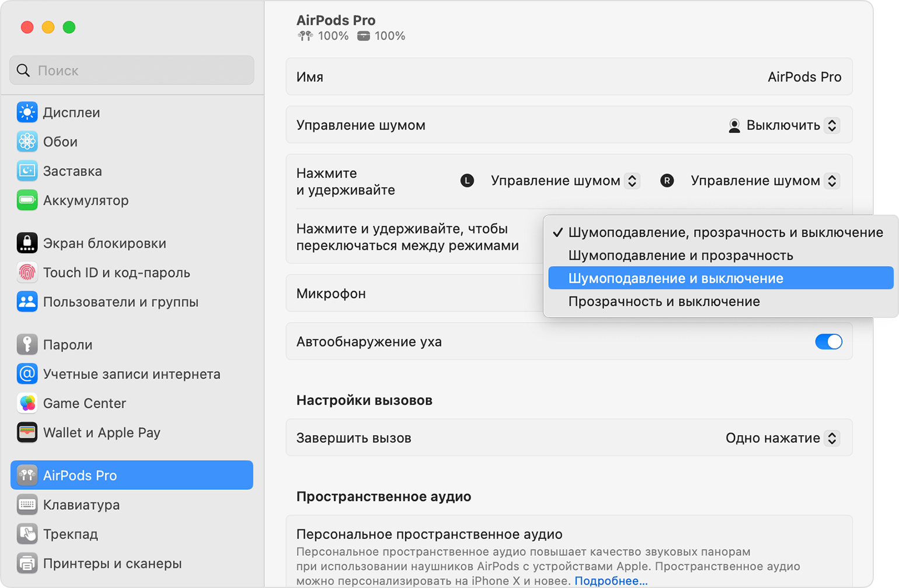Click the Подробнее… link
The image size is (899, 588).
pyautogui.click(x=611, y=580)
